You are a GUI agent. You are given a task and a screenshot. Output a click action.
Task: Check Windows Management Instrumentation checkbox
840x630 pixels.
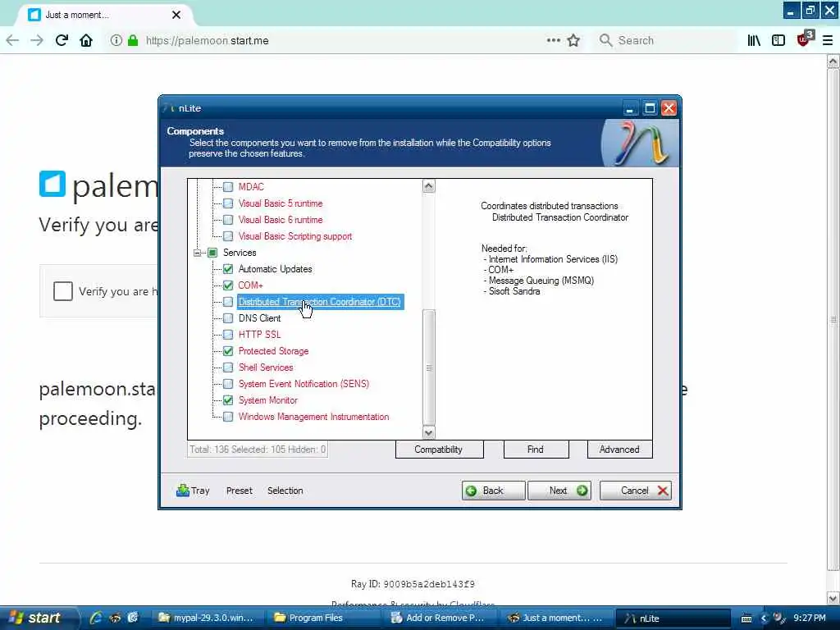tap(228, 417)
